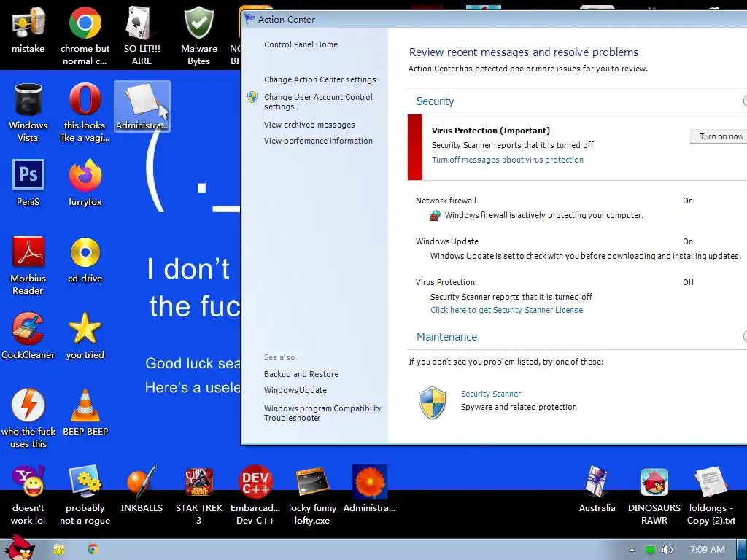Open the Opera icon labeled 'this looks like a vagi...'
Viewport: 747px width, 560px height.
click(x=85, y=112)
